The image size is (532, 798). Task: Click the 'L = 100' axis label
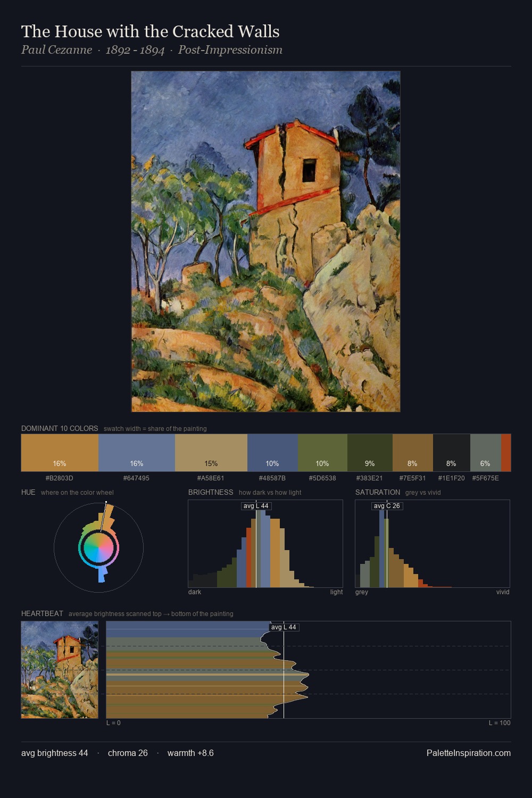click(x=500, y=723)
